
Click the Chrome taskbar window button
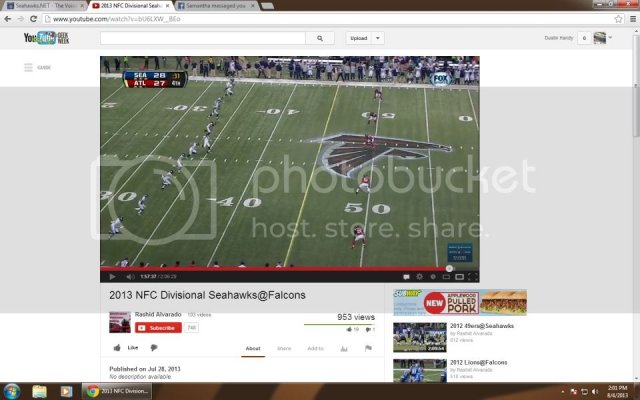coord(117,391)
